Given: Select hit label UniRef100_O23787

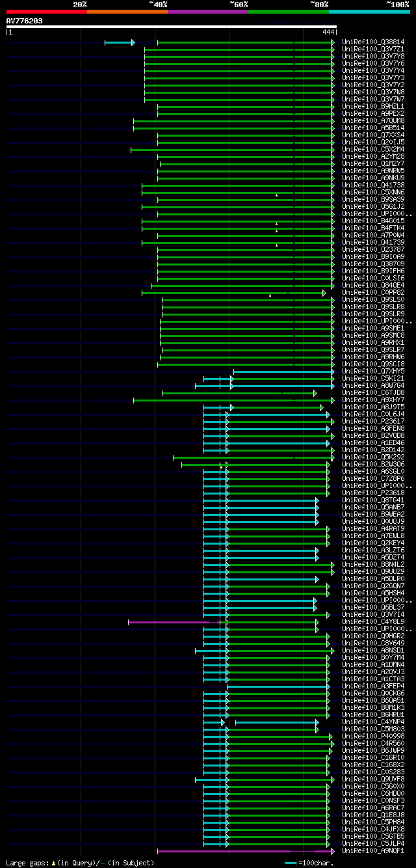Looking at the screenshot, I should click(x=373, y=249).
